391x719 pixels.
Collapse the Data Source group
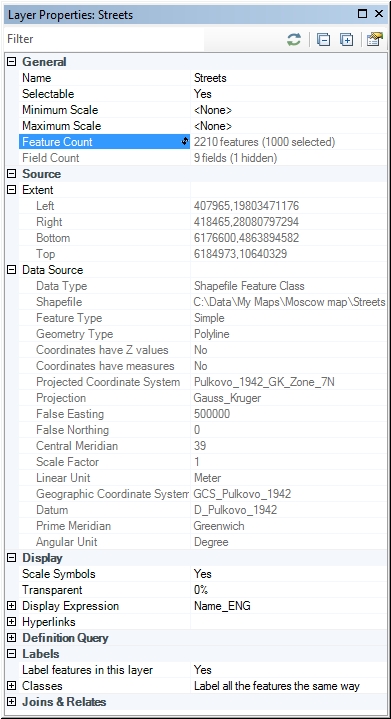pyautogui.click(x=11, y=270)
